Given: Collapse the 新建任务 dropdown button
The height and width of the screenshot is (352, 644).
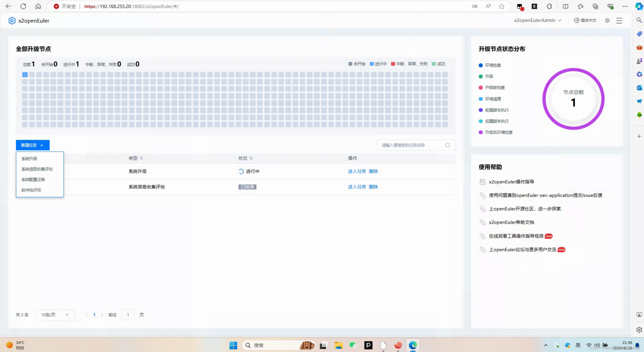Looking at the screenshot, I should tap(33, 145).
